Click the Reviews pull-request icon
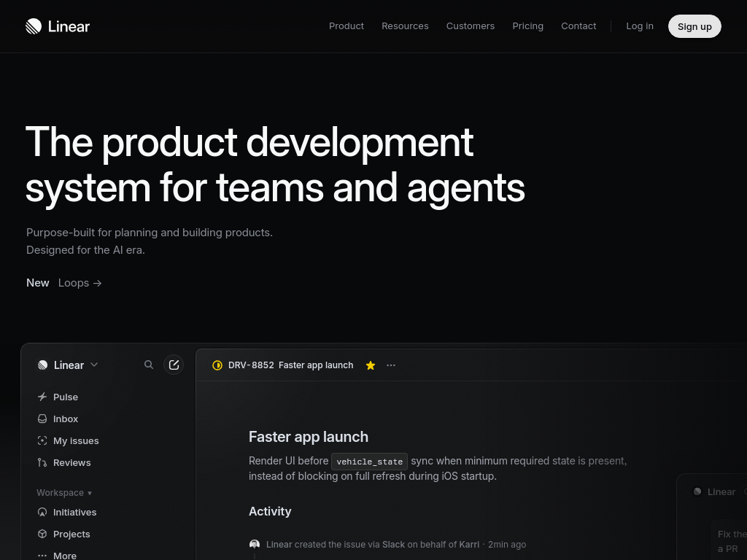The height and width of the screenshot is (560, 747). click(x=42, y=462)
